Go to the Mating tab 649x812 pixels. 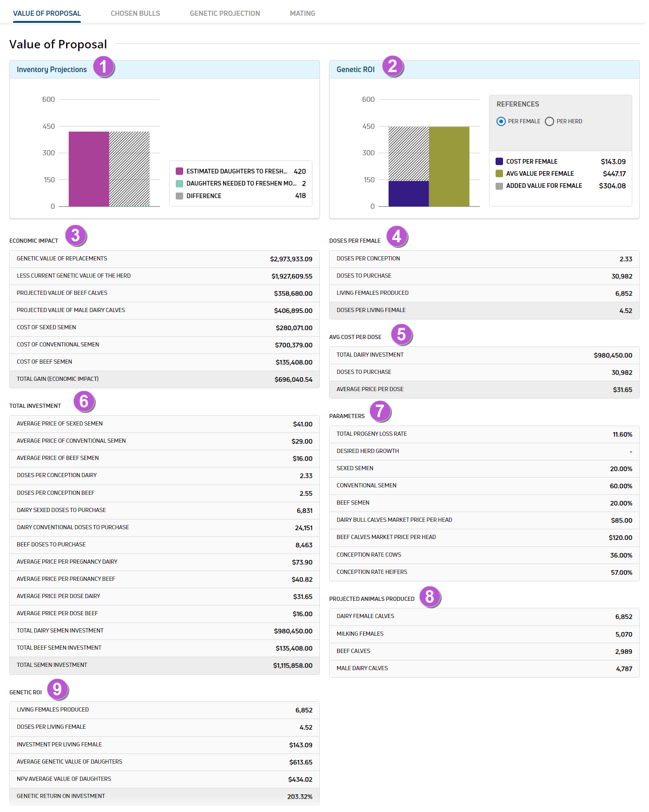pos(302,13)
